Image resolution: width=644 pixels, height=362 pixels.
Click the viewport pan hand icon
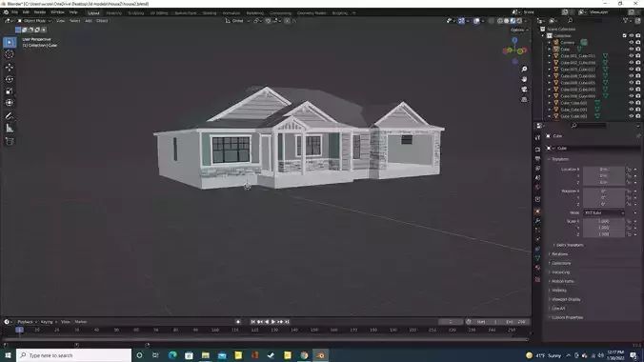pyautogui.click(x=524, y=79)
